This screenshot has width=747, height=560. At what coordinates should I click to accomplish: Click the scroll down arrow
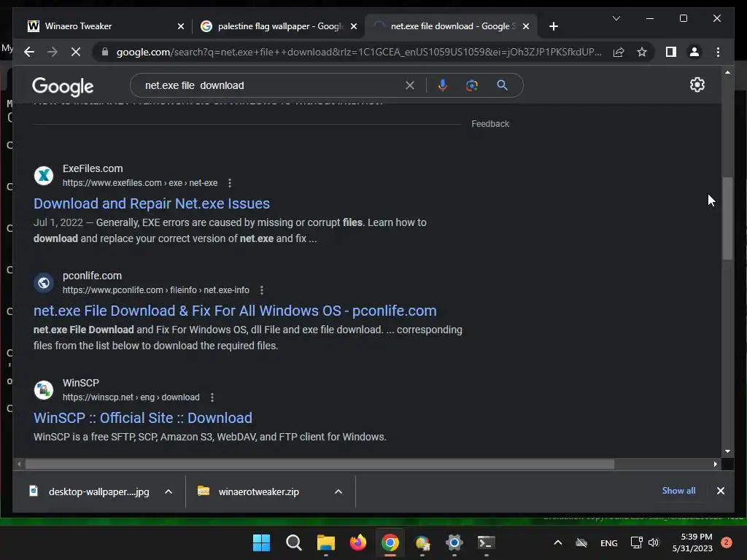tap(727, 451)
